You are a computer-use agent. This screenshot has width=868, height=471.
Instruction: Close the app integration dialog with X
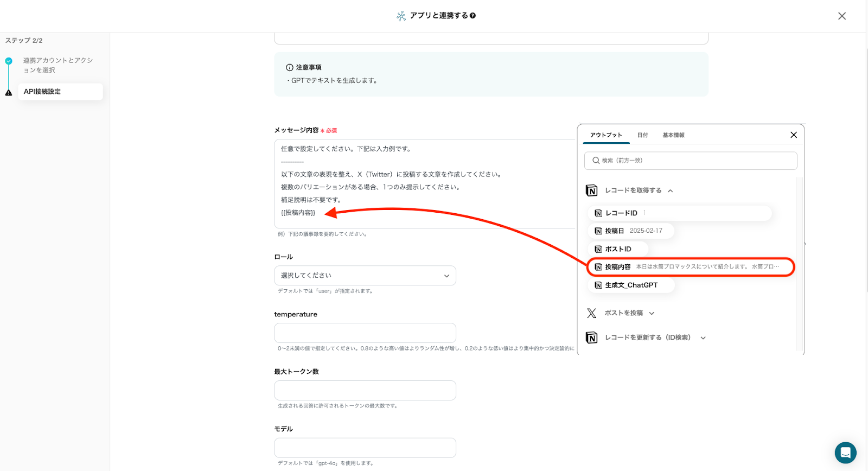841,16
